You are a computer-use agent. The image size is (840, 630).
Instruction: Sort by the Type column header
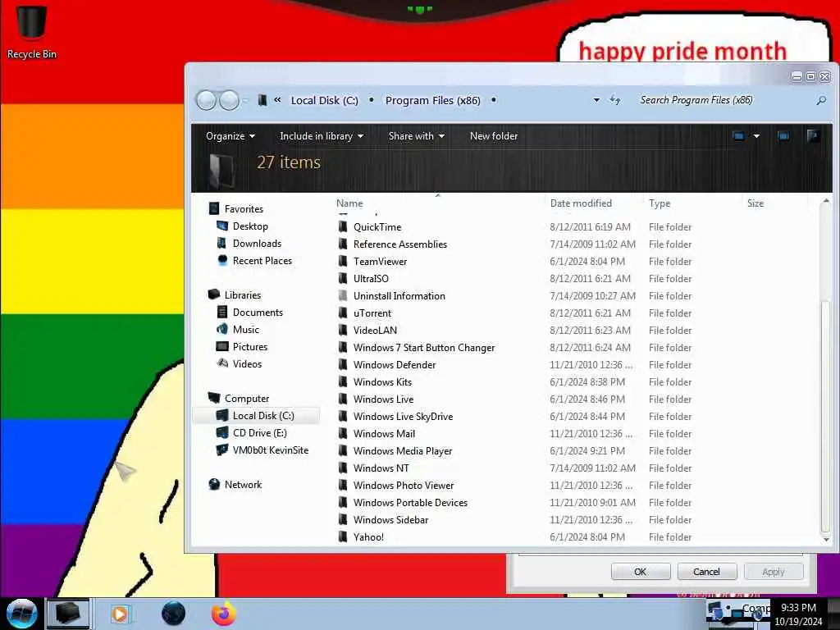660,203
